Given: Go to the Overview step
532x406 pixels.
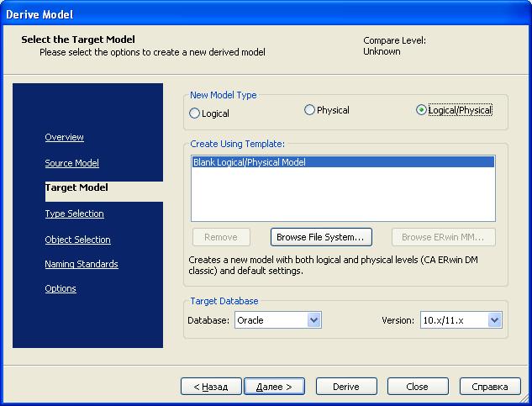Looking at the screenshot, I should click(64, 137).
